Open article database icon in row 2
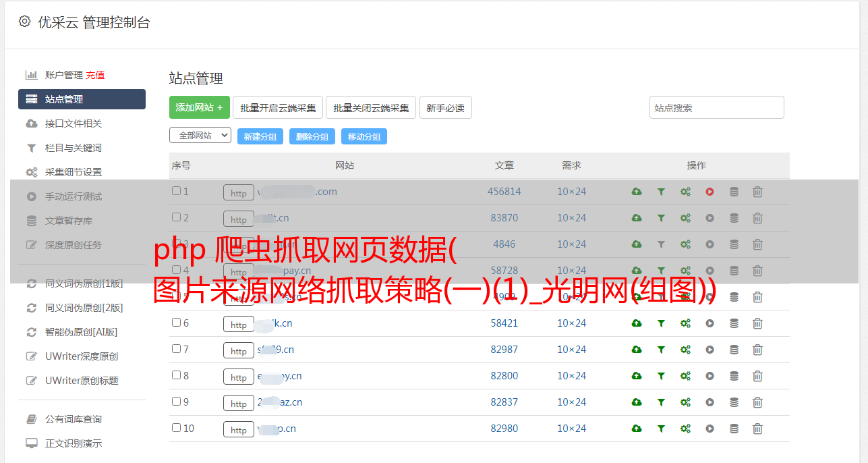Screen dimensions: 868x463 click(734, 218)
